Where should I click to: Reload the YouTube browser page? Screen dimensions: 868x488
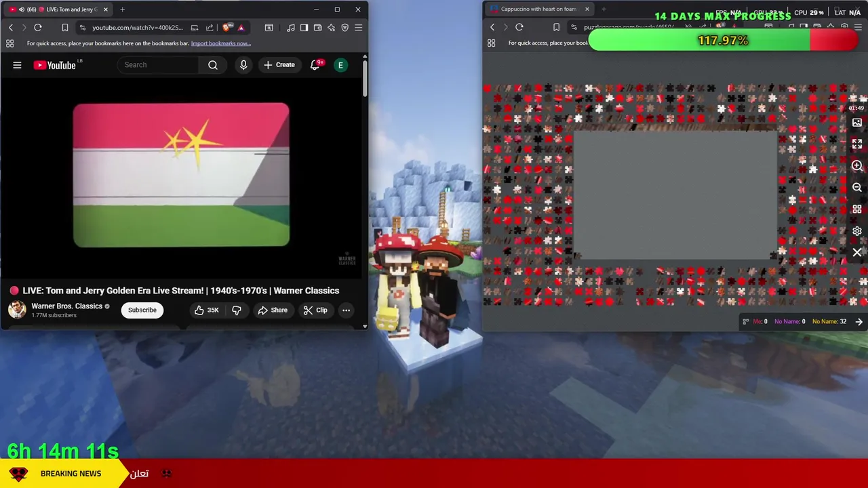click(38, 27)
